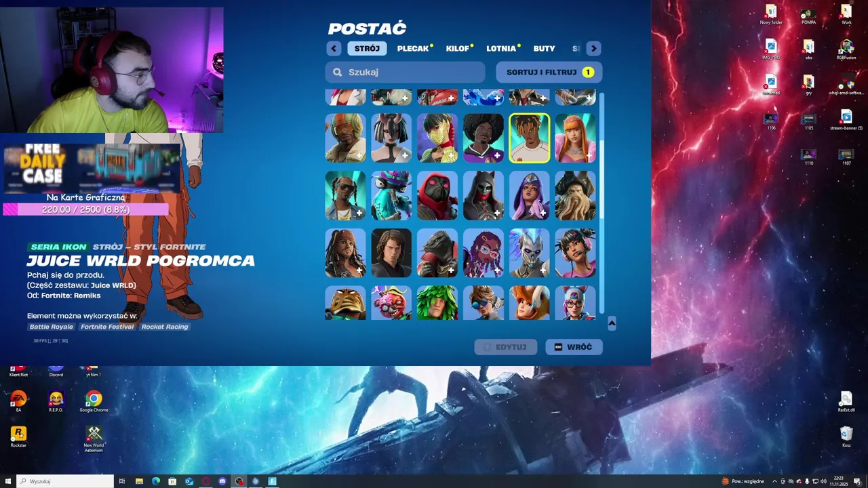The width and height of the screenshot is (868, 488).
Task: Select the teal bird with headphones outfit
Action: [x=391, y=196]
